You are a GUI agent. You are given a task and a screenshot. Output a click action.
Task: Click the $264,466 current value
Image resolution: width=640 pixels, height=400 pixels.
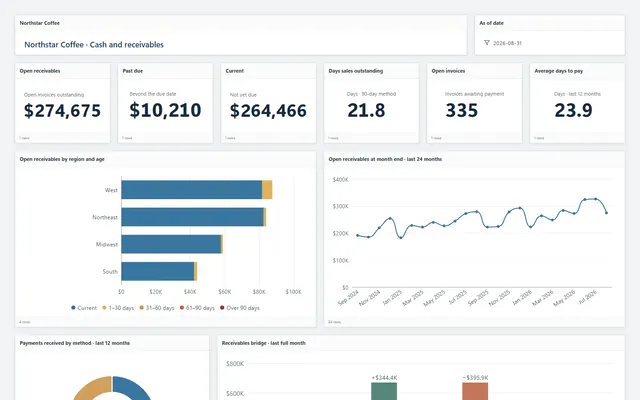(x=268, y=111)
